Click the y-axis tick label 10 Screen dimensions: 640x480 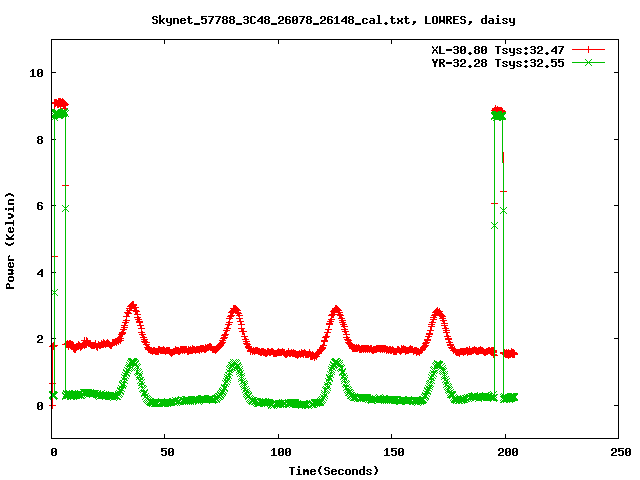click(x=36, y=73)
